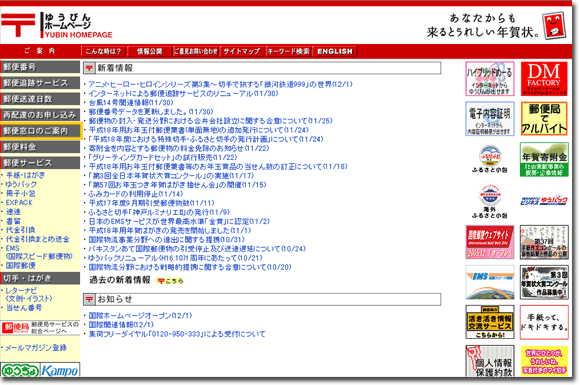Open the 郵便局でアルバイト banner

544,119
